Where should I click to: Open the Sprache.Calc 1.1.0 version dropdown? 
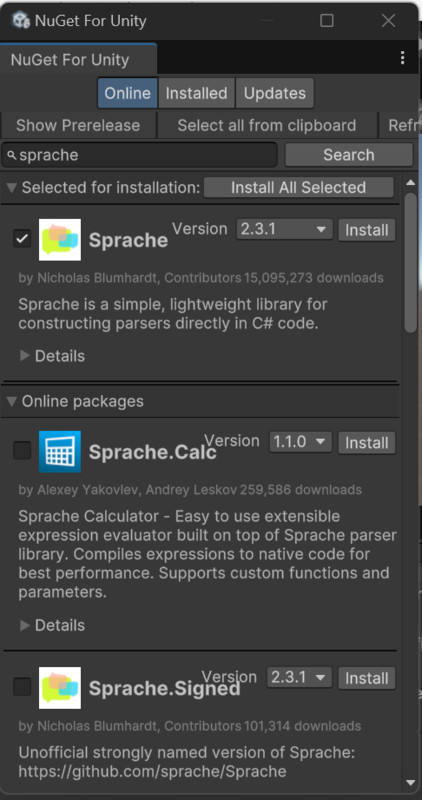click(x=301, y=442)
